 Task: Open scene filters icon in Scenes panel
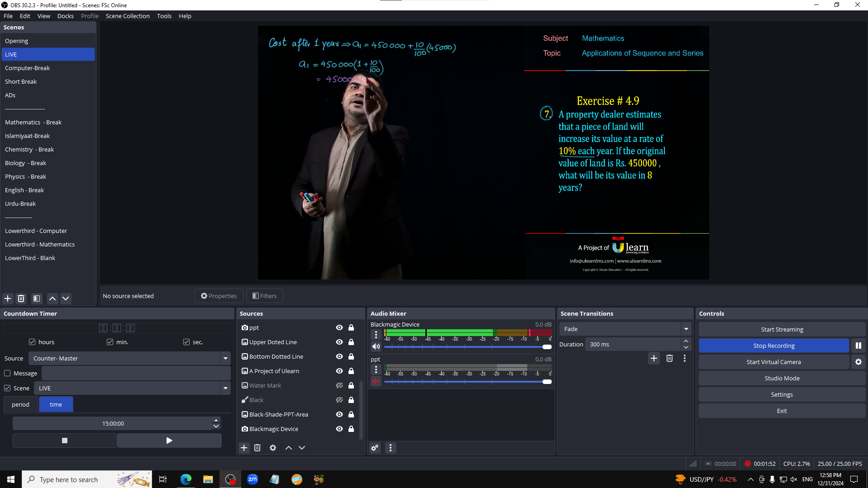(x=37, y=298)
